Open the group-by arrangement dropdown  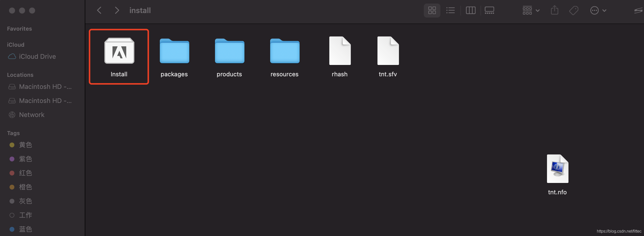531,10
